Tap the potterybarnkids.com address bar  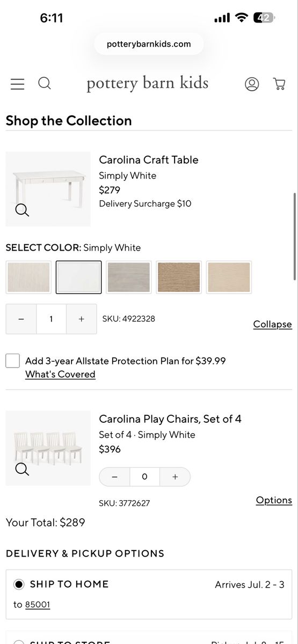[149, 44]
